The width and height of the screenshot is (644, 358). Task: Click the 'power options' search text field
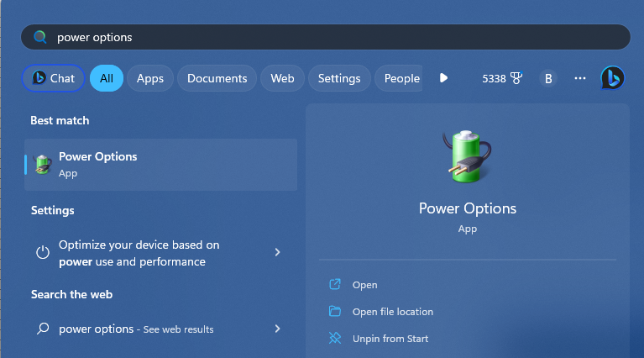click(x=325, y=37)
